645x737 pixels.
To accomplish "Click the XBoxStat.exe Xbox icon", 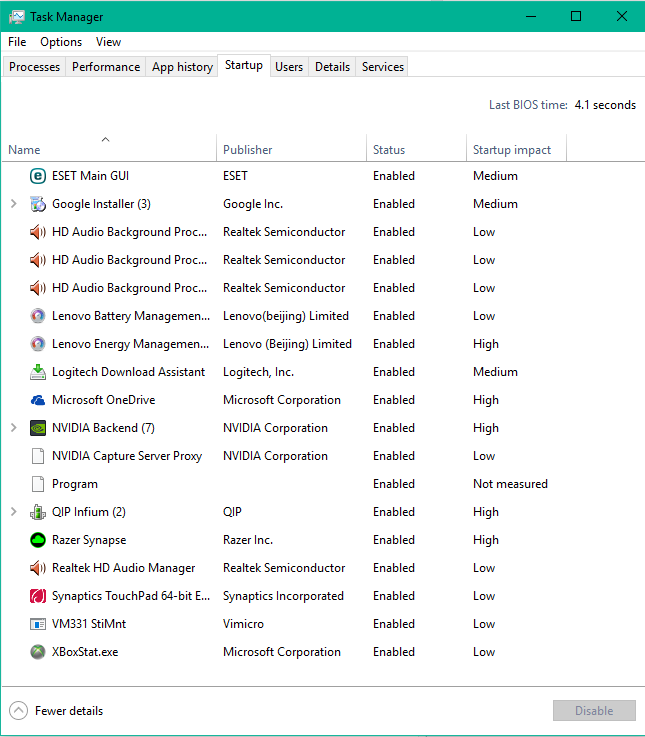I will tap(38, 652).
